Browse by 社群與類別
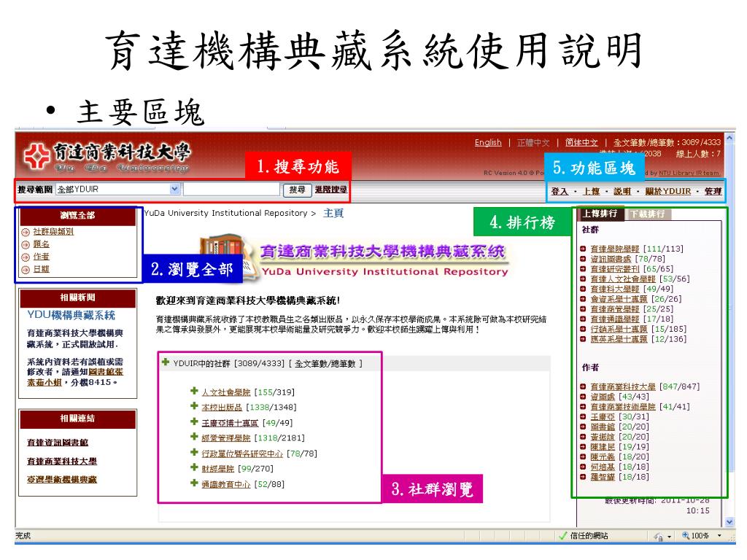The image size is (747, 560). click(53, 231)
